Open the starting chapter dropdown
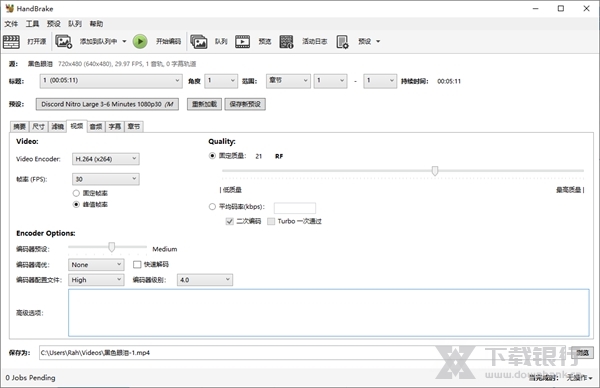 click(x=330, y=81)
